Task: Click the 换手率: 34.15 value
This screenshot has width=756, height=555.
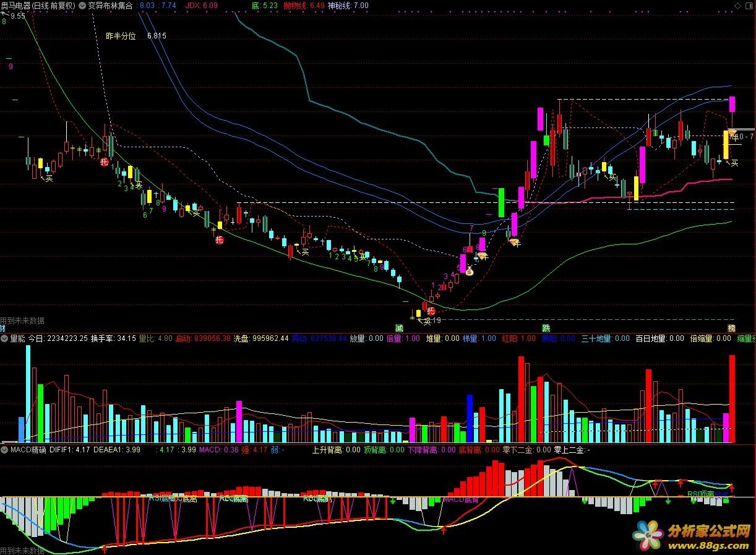Action: 113,338
